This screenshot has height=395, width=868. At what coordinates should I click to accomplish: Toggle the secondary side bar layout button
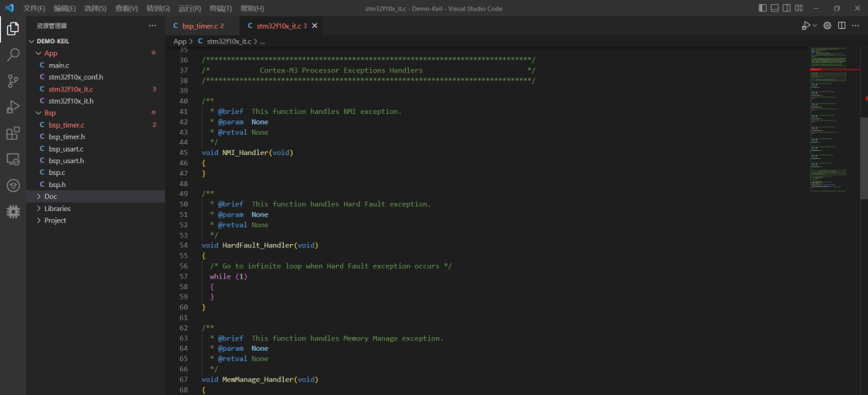click(x=787, y=8)
